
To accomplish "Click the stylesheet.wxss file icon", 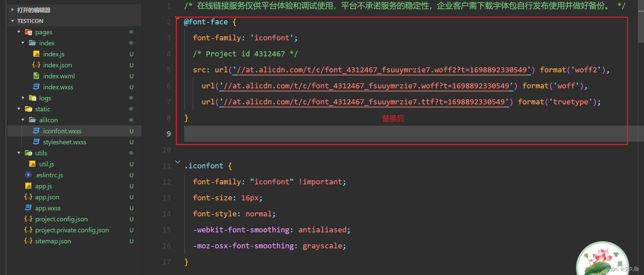I will tap(36, 142).
